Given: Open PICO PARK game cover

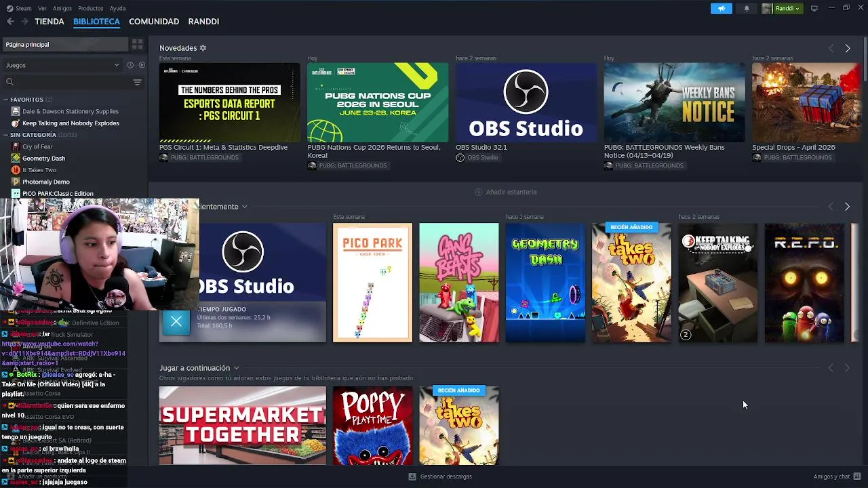Looking at the screenshot, I should click(372, 283).
